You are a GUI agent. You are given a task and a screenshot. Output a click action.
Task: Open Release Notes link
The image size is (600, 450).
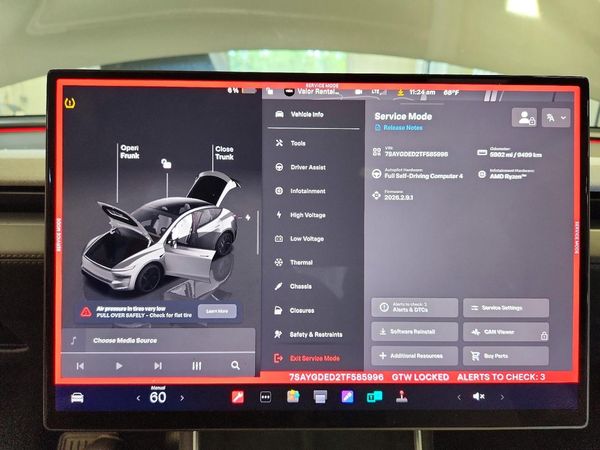399,128
